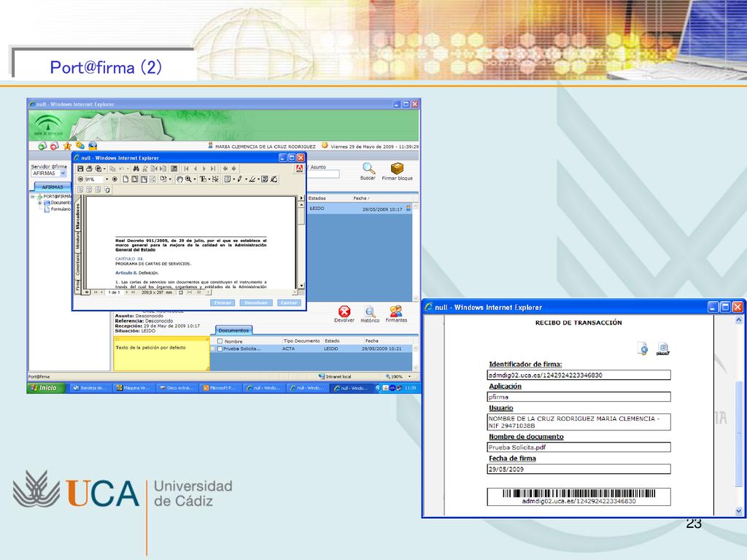Click the Buscar magnifier icon
The image size is (747, 560).
coord(368,168)
